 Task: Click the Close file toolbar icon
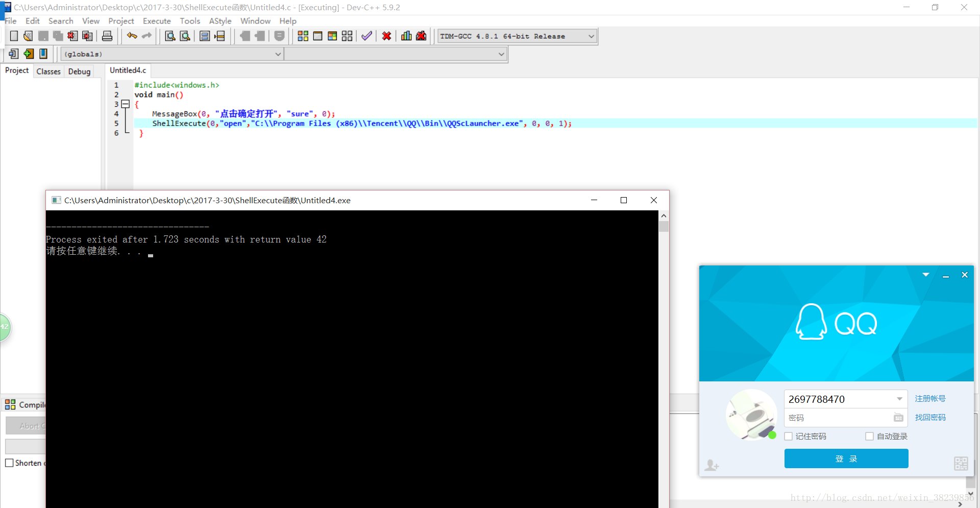coord(72,36)
